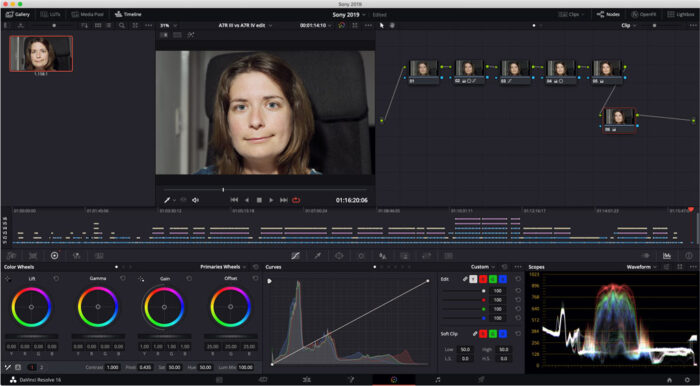Reset the Gain color wheel
The image size is (700, 386).
(x=189, y=278)
